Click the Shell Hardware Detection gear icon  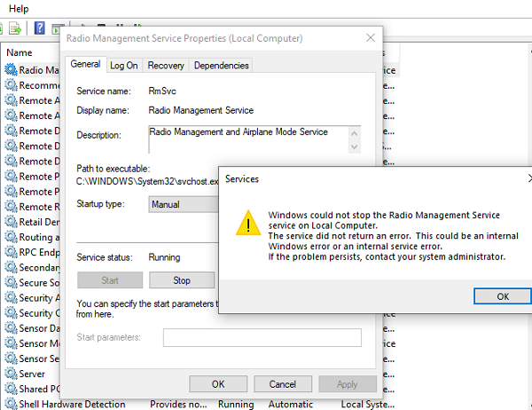[x=11, y=405]
